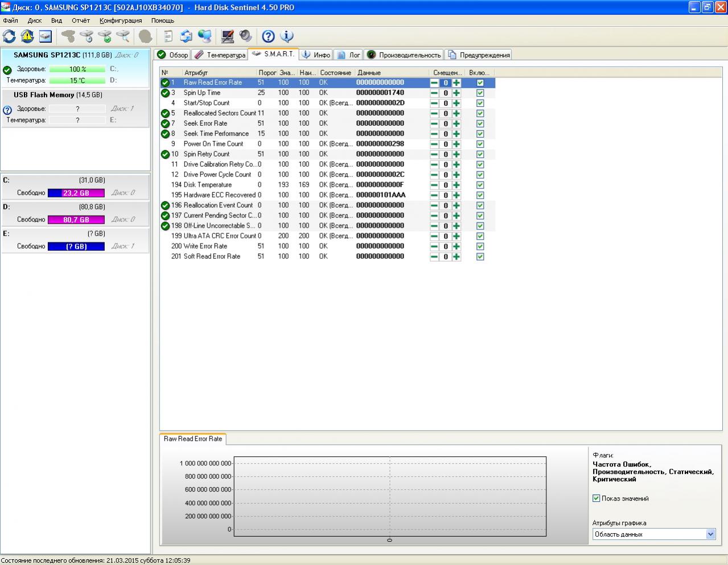This screenshot has height=565, width=728.
Task: Toggle the enable checkbox for Spin Up Time
Action: pyautogui.click(x=480, y=93)
